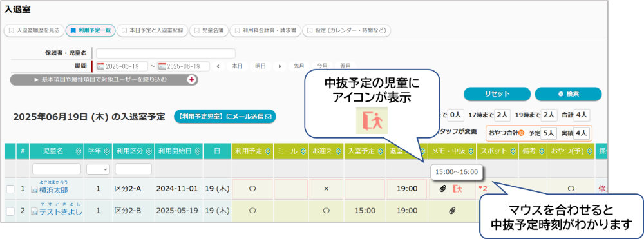Viewport: 644px width, 239px height.
Task: Sort by 入室予定 column
Action: pos(381,151)
